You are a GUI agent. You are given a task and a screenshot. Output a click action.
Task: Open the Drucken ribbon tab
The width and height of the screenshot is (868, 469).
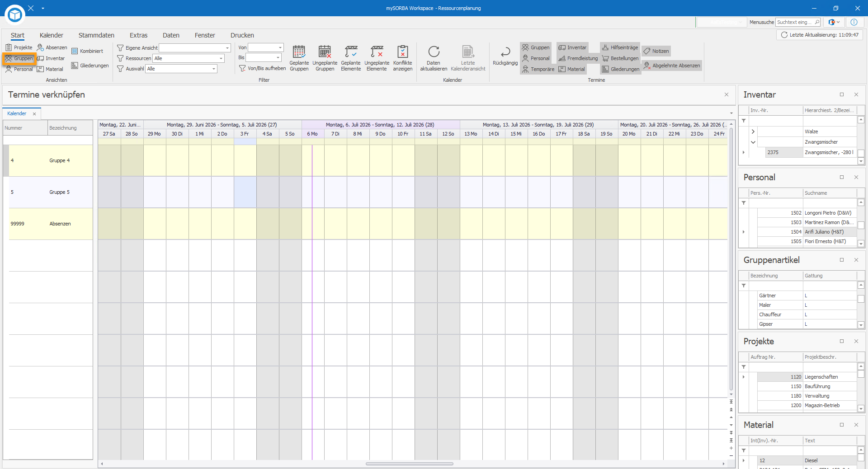coord(242,35)
